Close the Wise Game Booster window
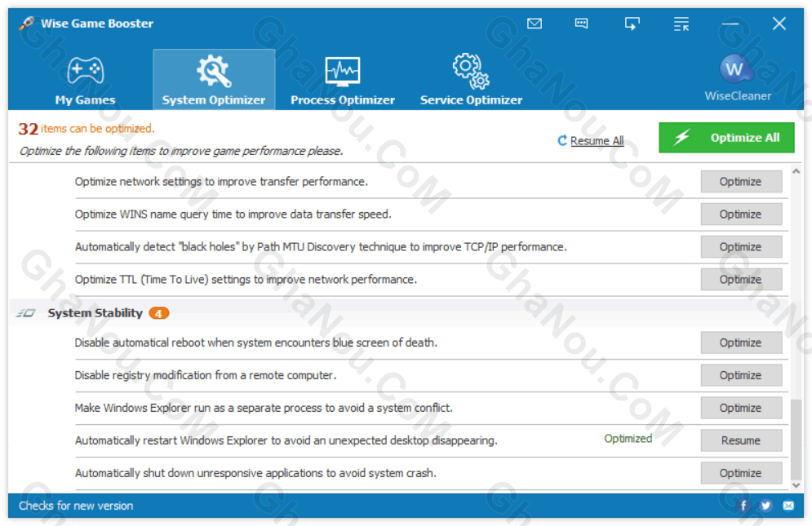This screenshot has height=526, width=812. (x=779, y=24)
